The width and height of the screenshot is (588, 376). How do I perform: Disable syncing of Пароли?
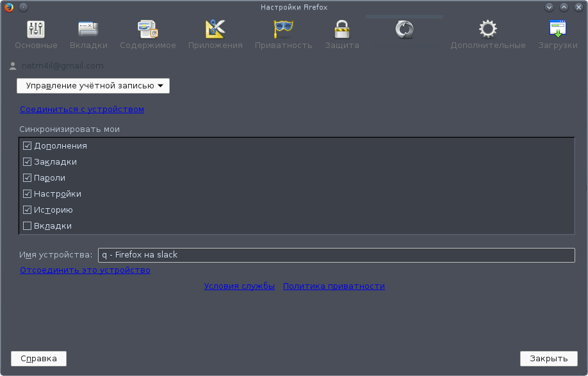(x=27, y=177)
